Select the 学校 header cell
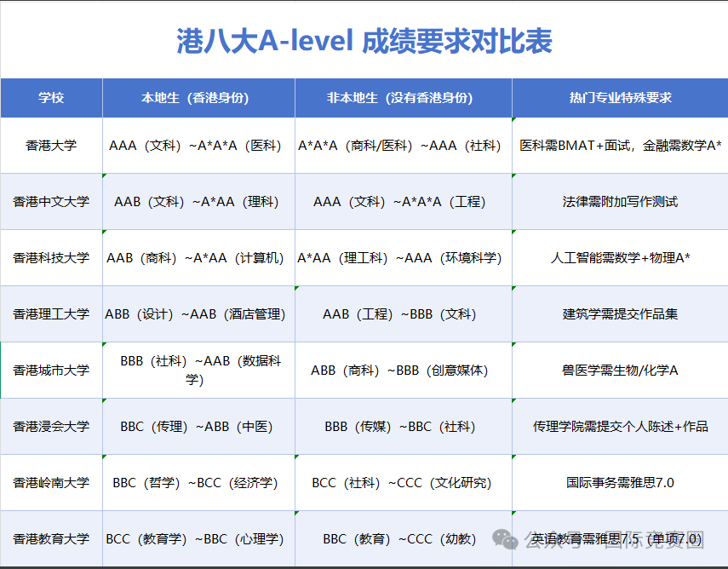 (52, 98)
